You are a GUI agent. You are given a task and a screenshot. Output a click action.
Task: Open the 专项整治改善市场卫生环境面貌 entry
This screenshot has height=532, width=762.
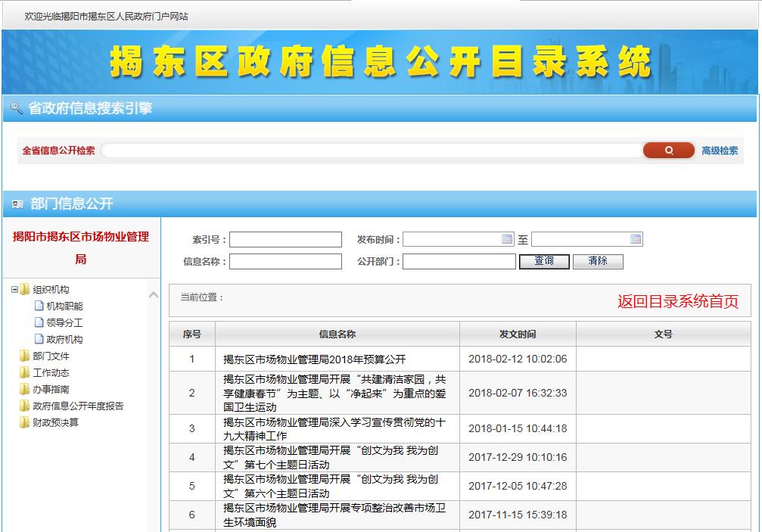click(334, 515)
